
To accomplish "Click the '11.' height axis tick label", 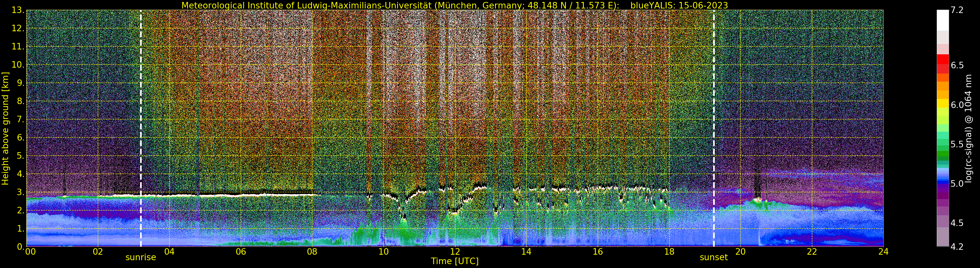I will 18,47.
